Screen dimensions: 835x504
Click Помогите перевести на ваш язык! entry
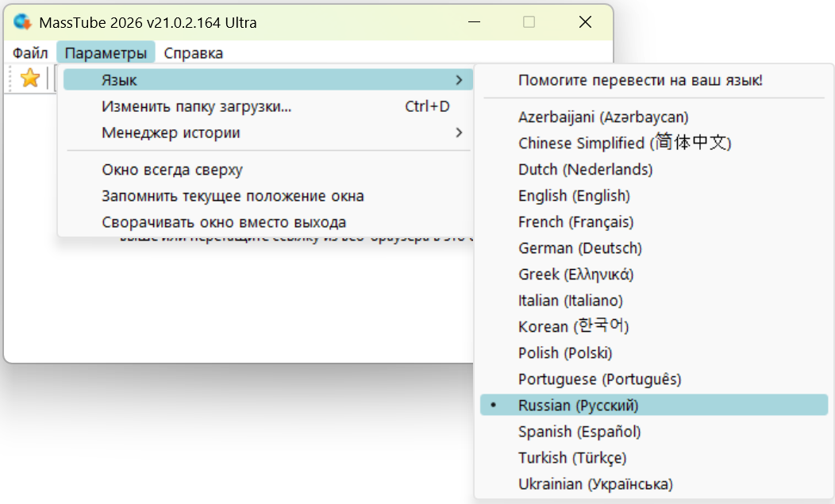[x=654, y=80]
